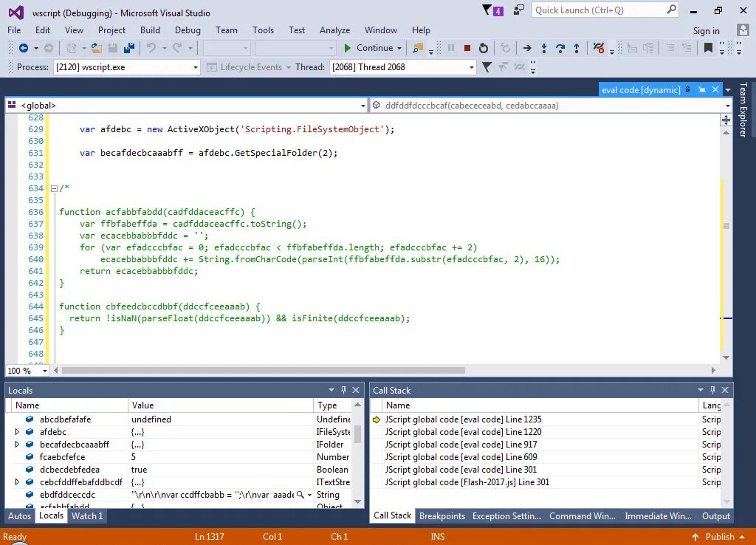Switch to the Exception Settings tab
Screen dimensions: 756x545
pos(506,515)
